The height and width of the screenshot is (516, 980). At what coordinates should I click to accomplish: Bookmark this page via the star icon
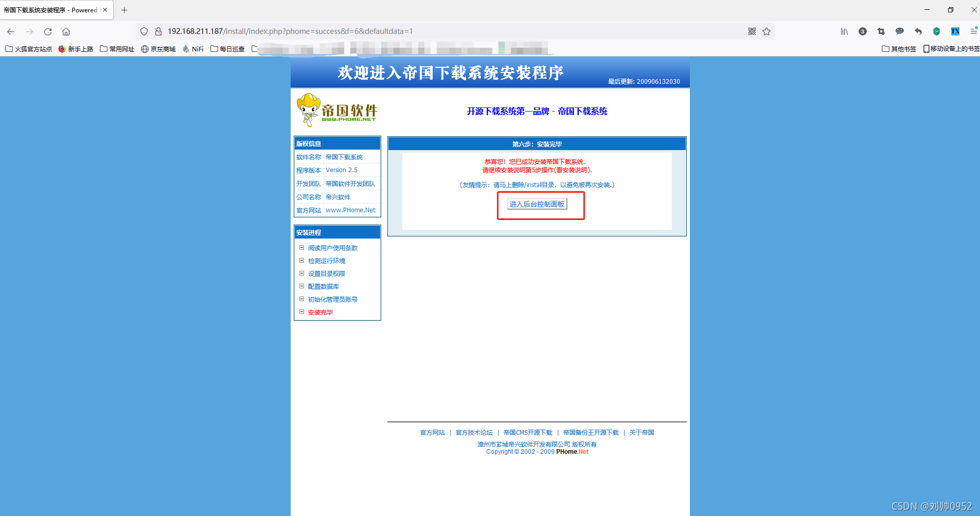767,31
